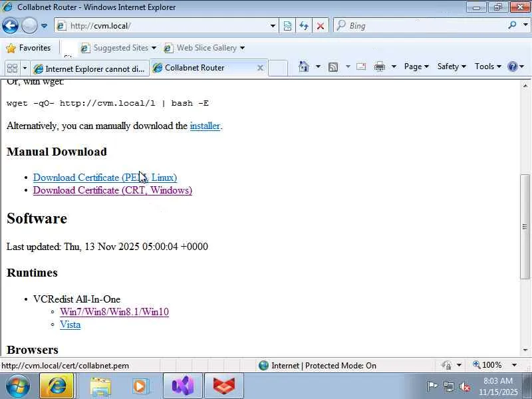Open Windows Explorer from the taskbar

coord(100,386)
